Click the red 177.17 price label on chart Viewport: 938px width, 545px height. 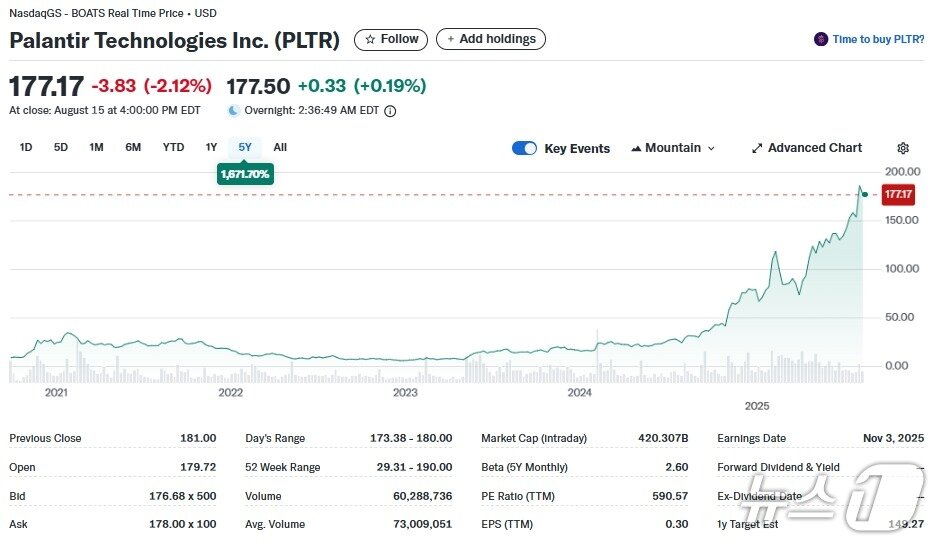pyautogui.click(x=898, y=194)
